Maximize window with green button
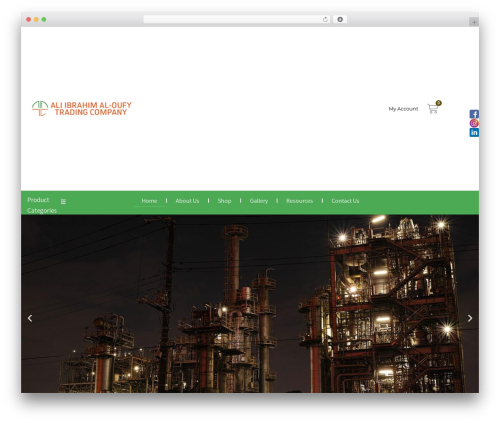This screenshot has width=500, height=423. (44, 19)
